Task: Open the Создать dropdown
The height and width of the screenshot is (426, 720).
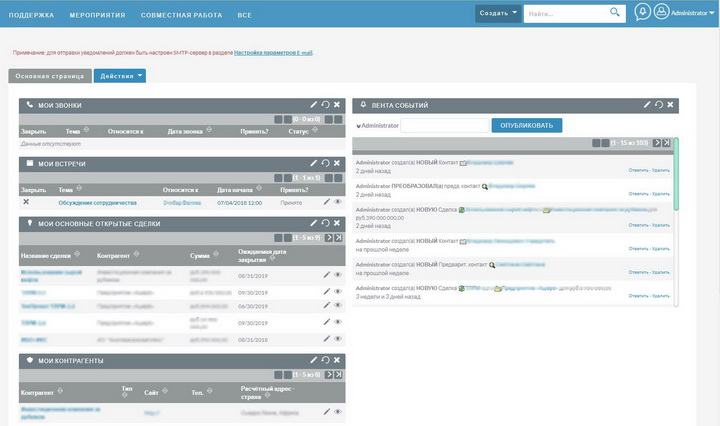Action: point(498,13)
